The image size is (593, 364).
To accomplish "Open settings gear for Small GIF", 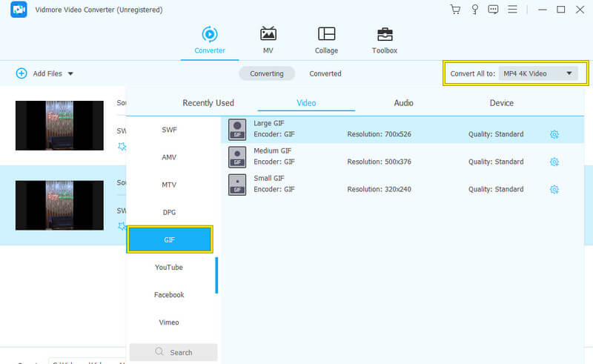I will [x=554, y=189].
